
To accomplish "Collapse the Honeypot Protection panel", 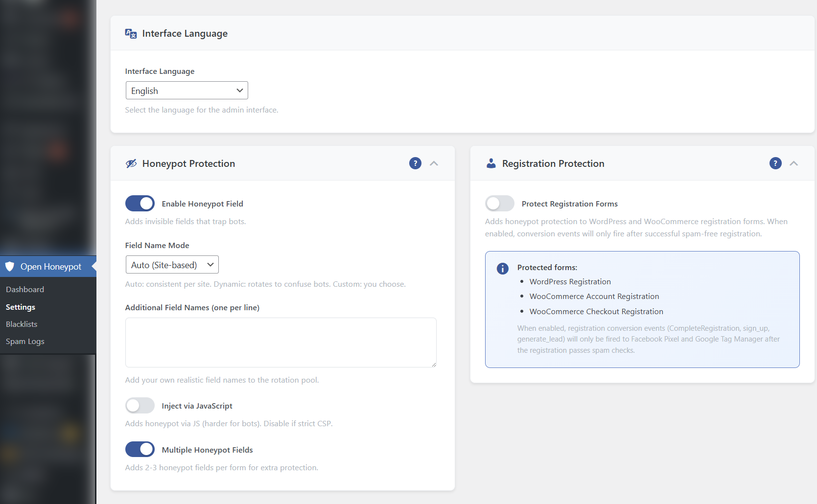I will (434, 163).
